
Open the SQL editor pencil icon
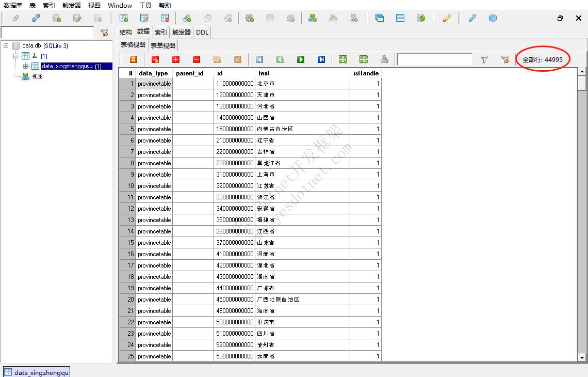click(447, 18)
